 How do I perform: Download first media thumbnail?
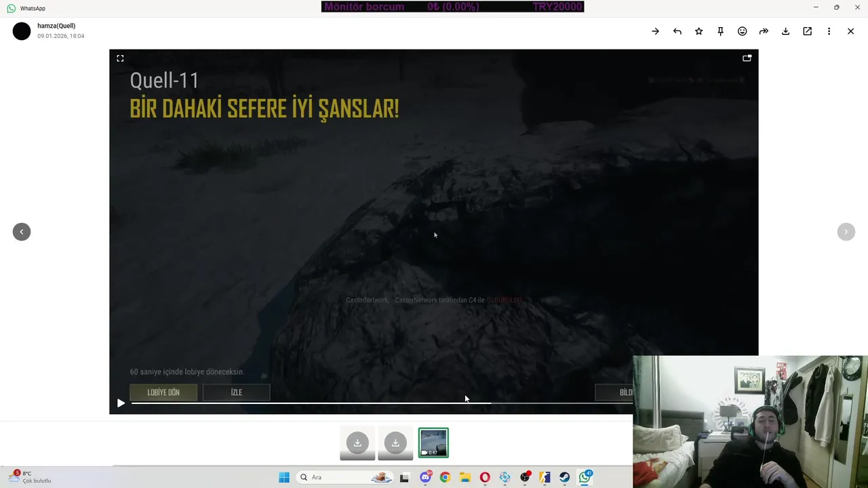pyautogui.click(x=357, y=443)
